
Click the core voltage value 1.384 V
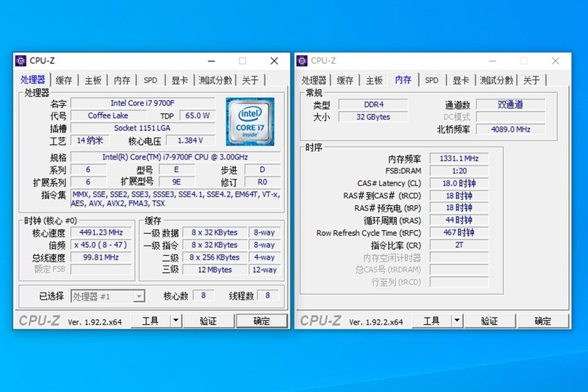click(190, 140)
